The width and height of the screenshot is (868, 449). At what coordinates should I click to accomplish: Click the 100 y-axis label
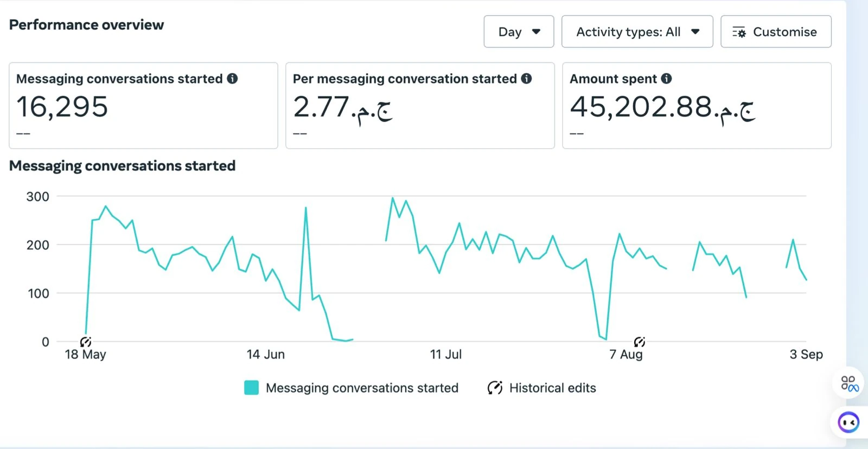pyautogui.click(x=38, y=293)
